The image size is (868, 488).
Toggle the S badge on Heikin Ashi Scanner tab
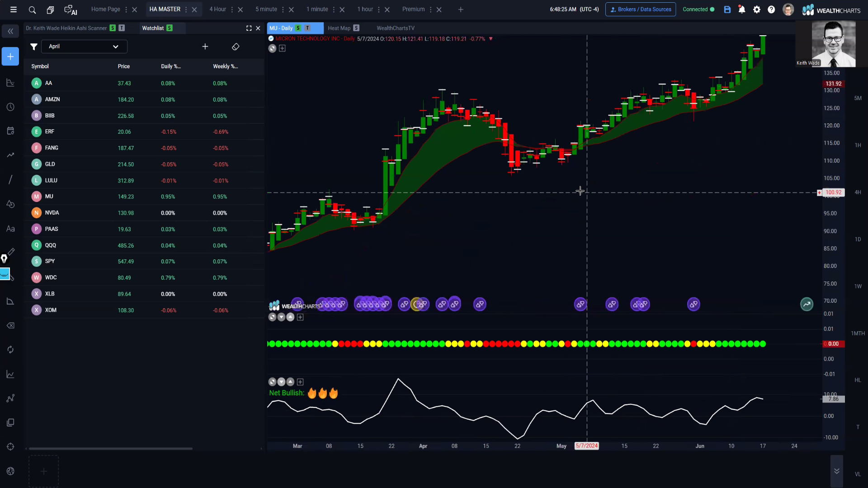113,28
